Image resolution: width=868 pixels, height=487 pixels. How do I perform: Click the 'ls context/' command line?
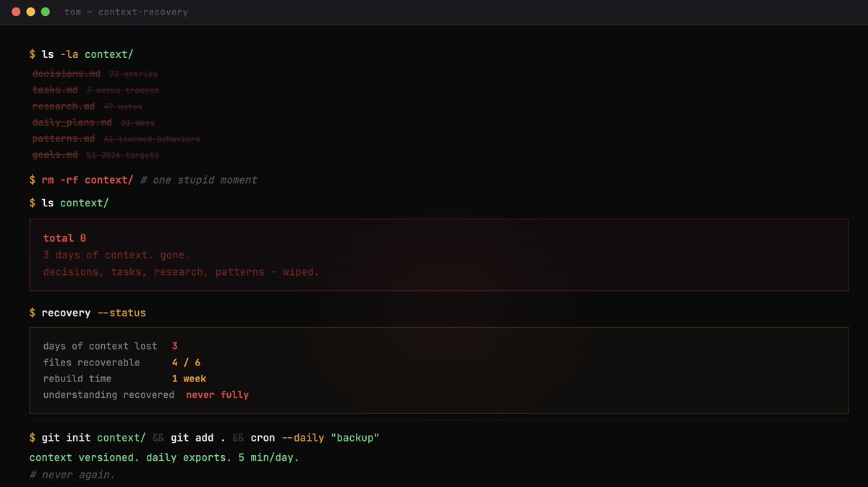[69, 203]
